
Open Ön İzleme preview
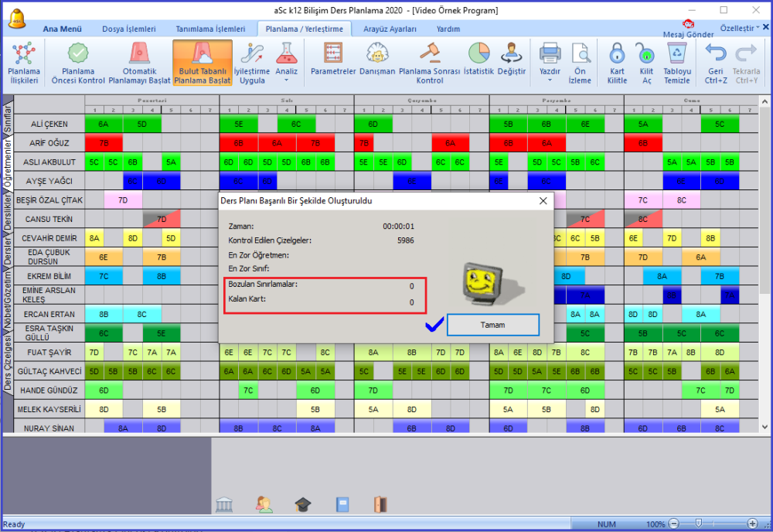[580, 63]
